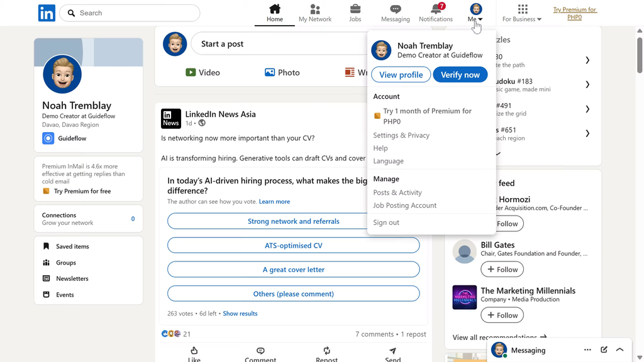Choose Sign out from account menu
The height and width of the screenshot is (362, 644).
coord(386,222)
